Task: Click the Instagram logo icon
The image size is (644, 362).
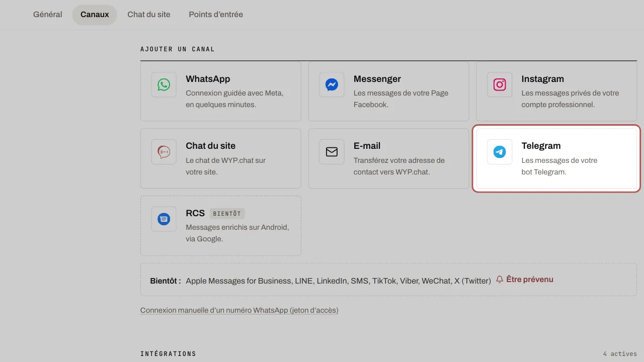Action: tap(500, 84)
